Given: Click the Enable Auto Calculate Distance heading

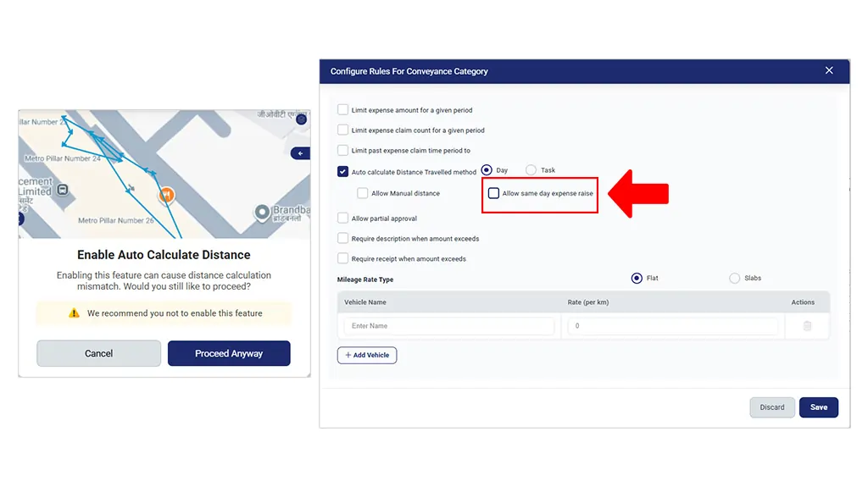Looking at the screenshot, I should (164, 255).
